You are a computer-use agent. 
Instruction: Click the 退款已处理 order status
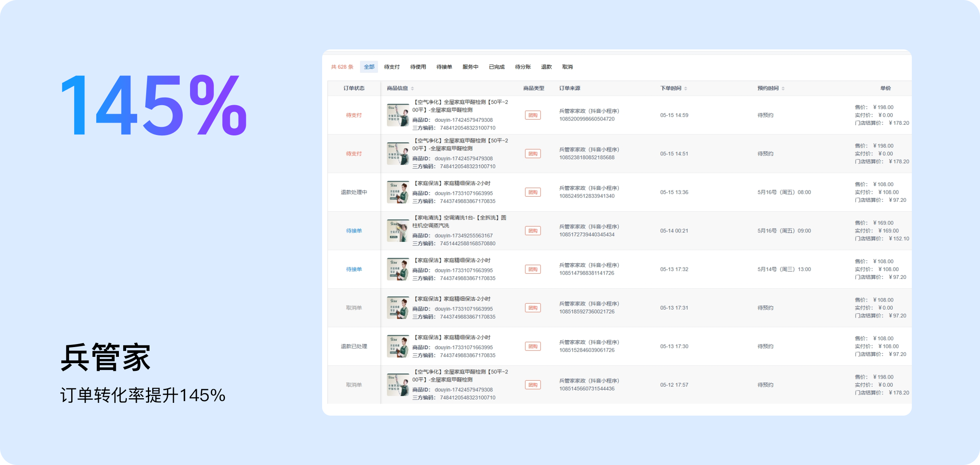[354, 347]
